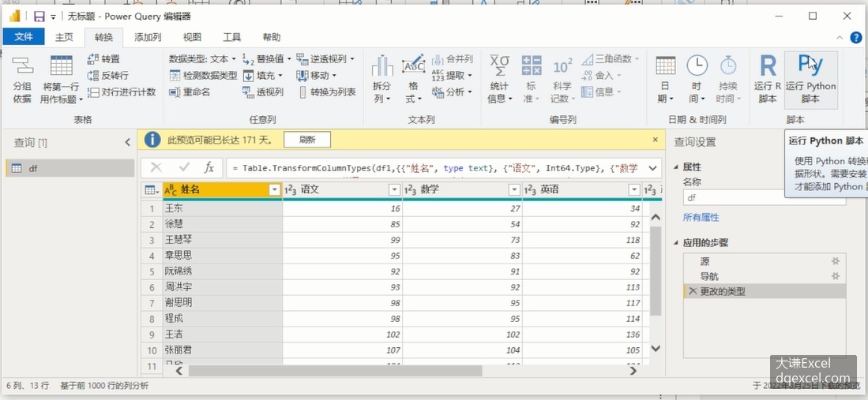
Task: Open 统计信息 statistics tool
Action: pyautogui.click(x=499, y=80)
